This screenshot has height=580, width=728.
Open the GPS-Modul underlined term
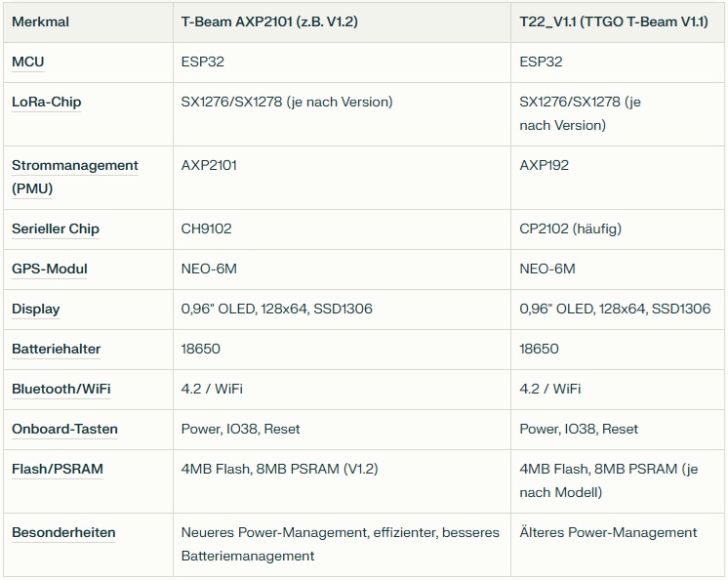[49, 269]
